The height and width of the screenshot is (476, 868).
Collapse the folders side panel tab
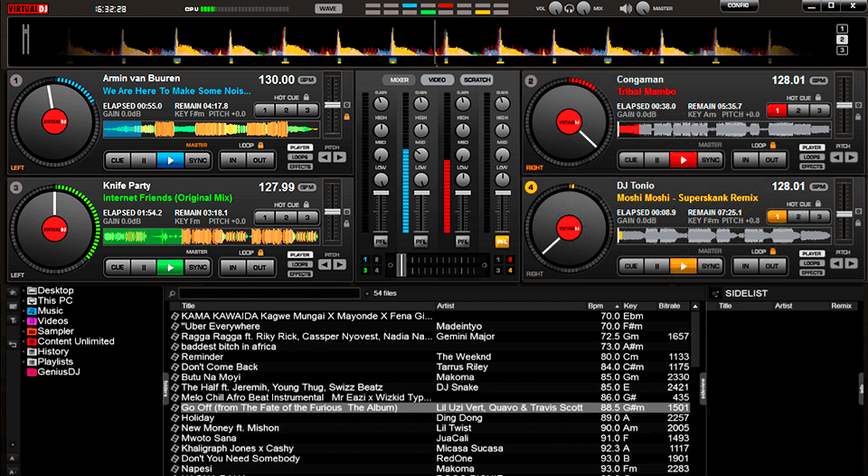pyautogui.click(x=165, y=388)
